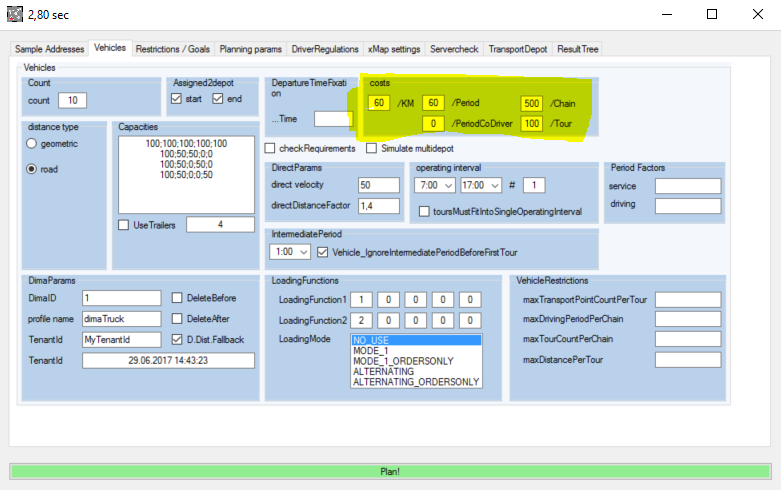Toggle the Assigned2depot start checkbox
Image resolution: width=781 pixels, height=490 pixels.
coord(177,99)
